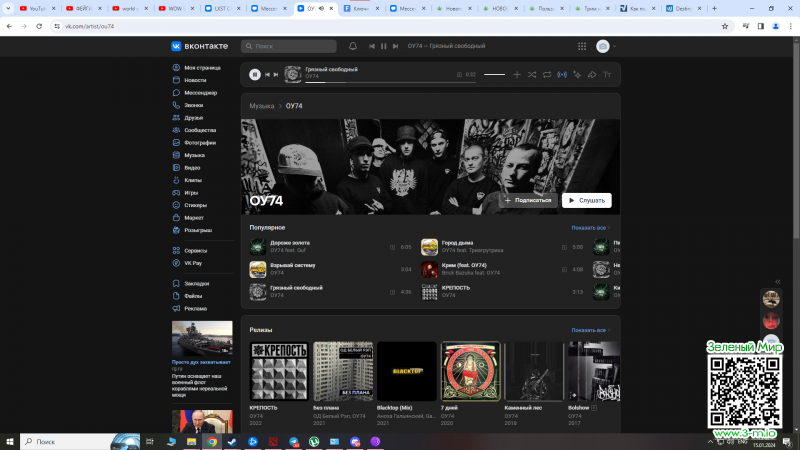Viewport: 800px width, 450px height.
Task: Toggle repeat track mode
Action: (547, 74)
